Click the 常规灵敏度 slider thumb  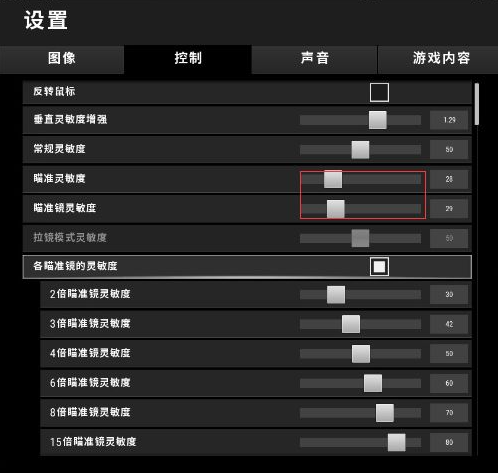pyautogui.click(x=360, y=150)
